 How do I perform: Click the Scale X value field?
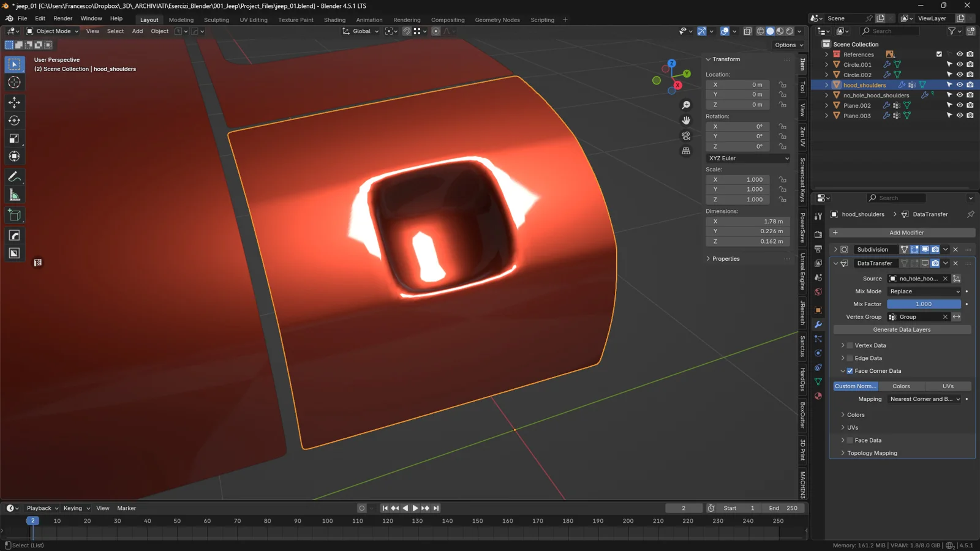click(738, 179)
